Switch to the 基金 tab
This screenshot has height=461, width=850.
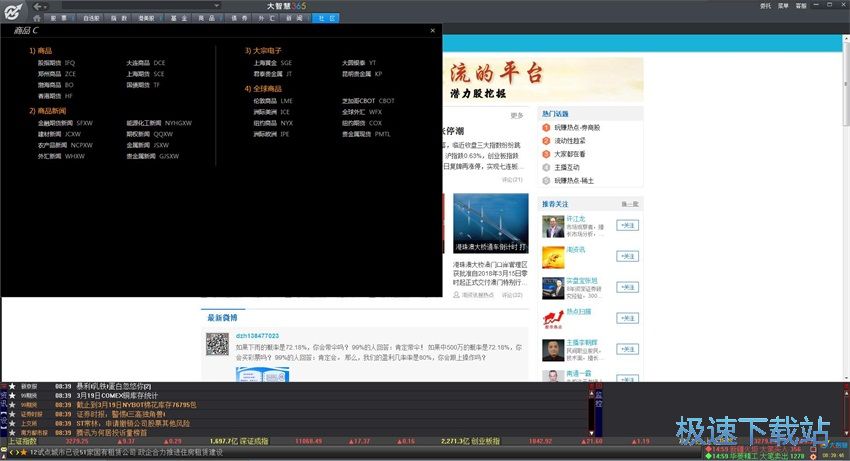pos(178,18)
